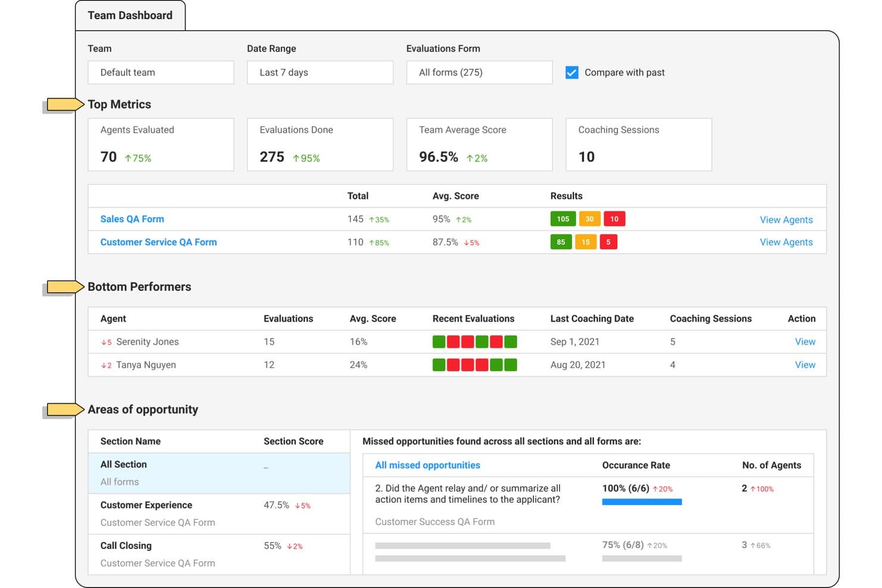Click the red 5 result badge

coord(608,242)
